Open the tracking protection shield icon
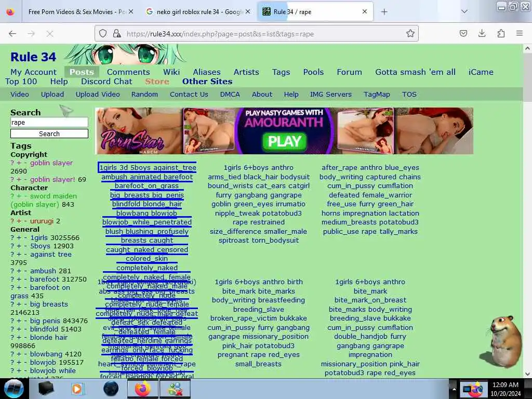Image resolution: width=532 pixels, height=399 pixels. 103,33
